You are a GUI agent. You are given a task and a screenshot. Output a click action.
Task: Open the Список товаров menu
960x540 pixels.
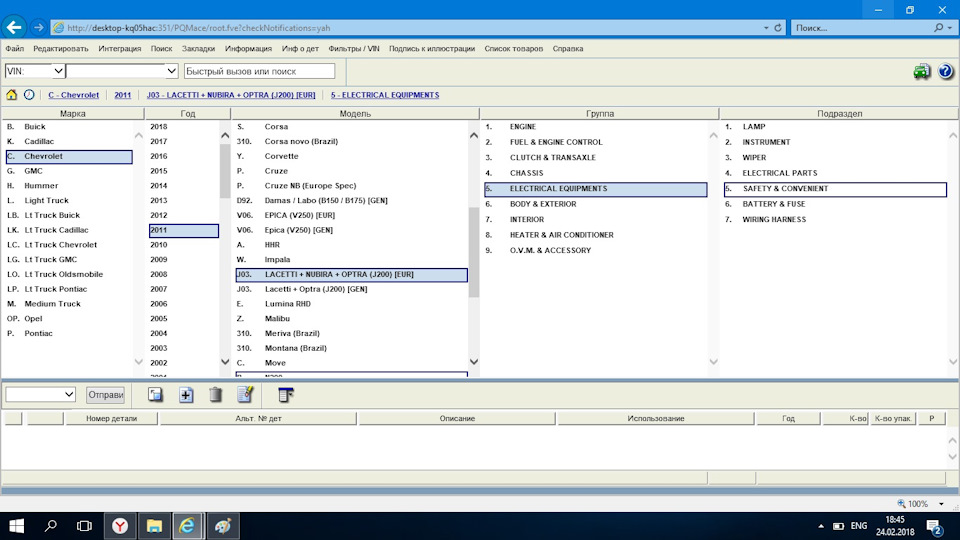pos(514,48)
